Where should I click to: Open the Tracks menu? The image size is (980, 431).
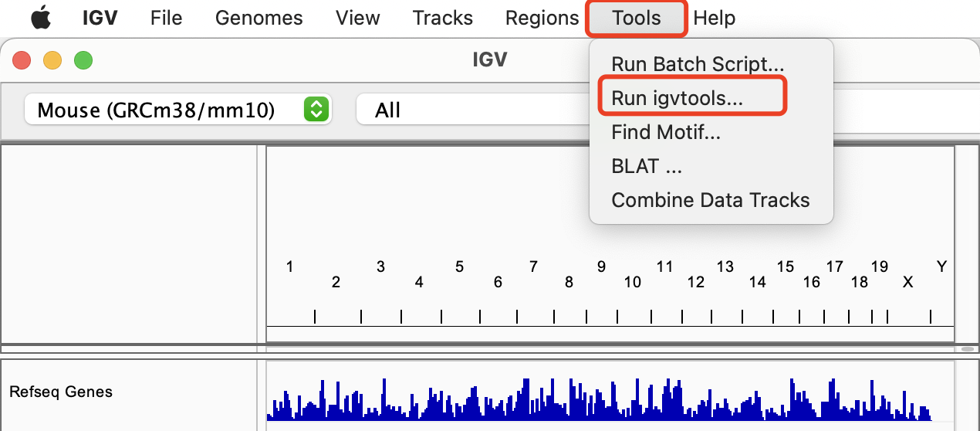click(443, 18)
